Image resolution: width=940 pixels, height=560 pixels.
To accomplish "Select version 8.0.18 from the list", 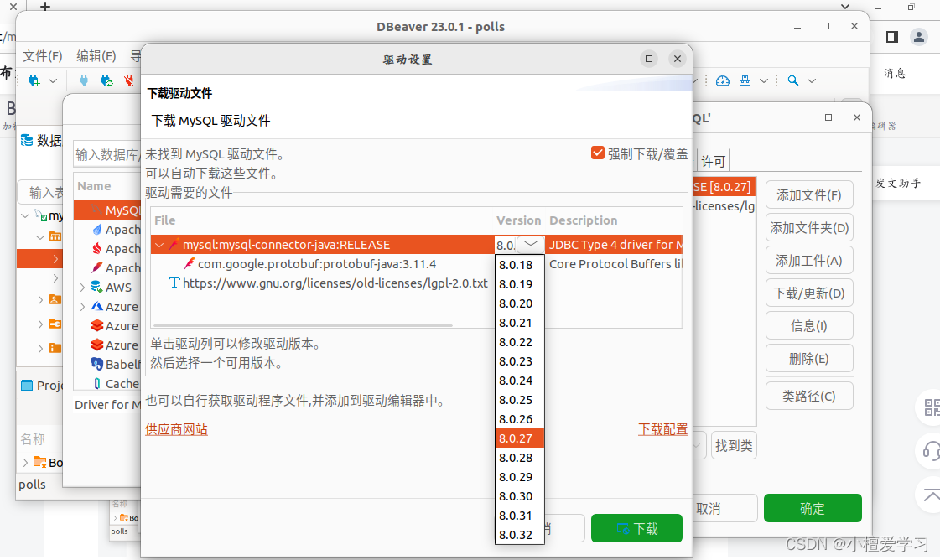I will click(519, 264).
